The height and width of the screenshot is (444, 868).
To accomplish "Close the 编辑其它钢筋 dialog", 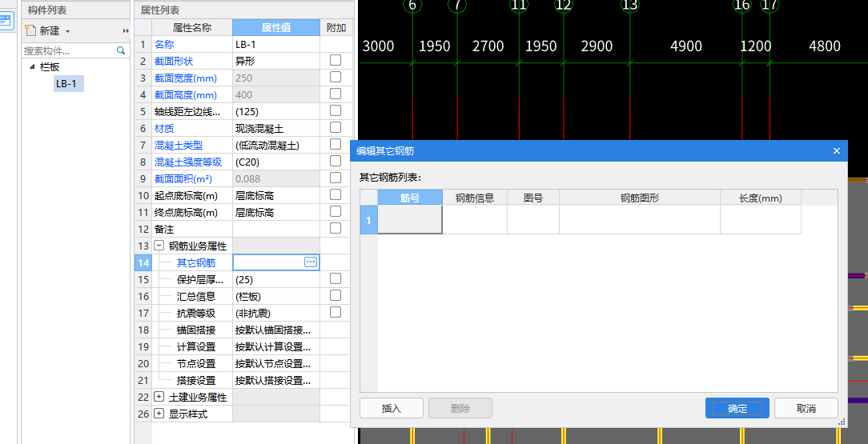I will click(x=837, y=151).
